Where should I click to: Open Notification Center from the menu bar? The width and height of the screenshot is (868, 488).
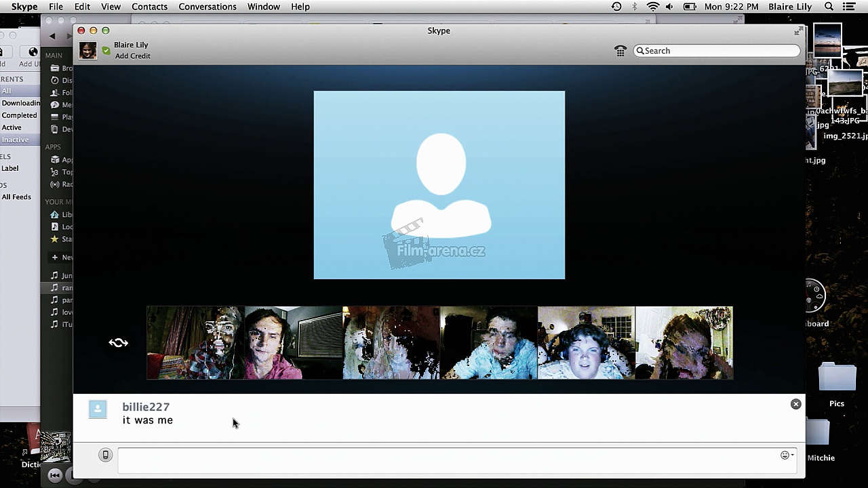tap(848, 7)
